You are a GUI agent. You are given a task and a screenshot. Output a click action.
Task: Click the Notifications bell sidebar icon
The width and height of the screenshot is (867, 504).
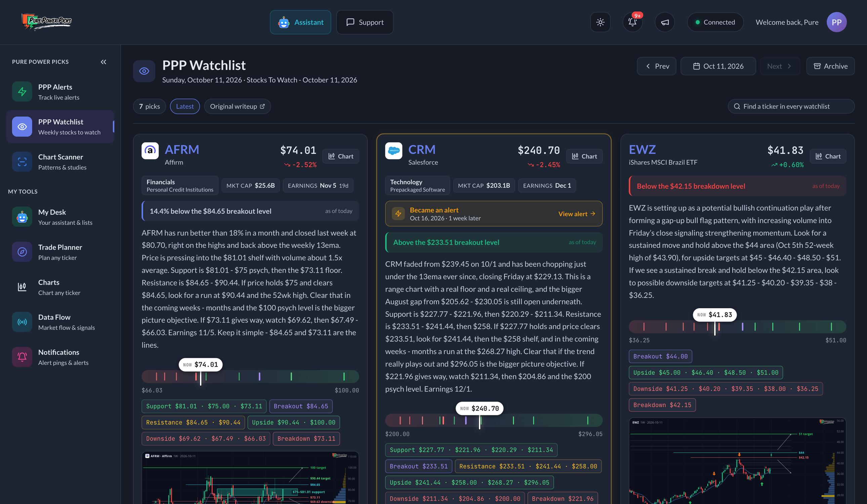click(x=22, y=357)
